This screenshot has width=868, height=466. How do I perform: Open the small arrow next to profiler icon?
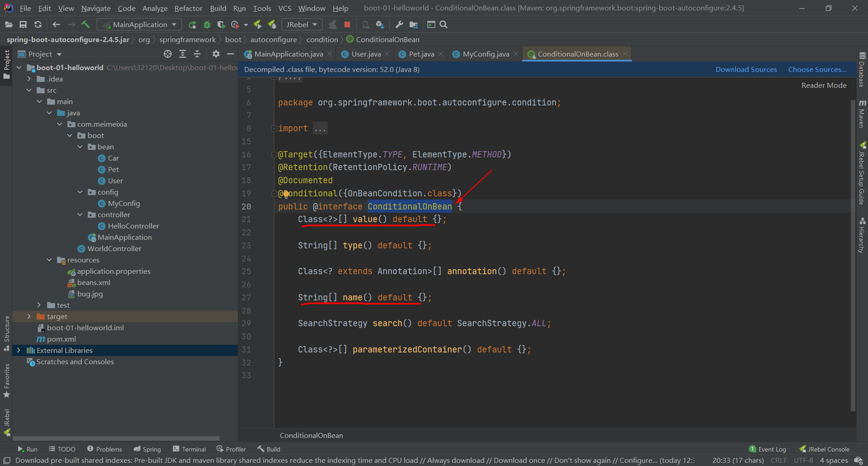pos(245,25)
